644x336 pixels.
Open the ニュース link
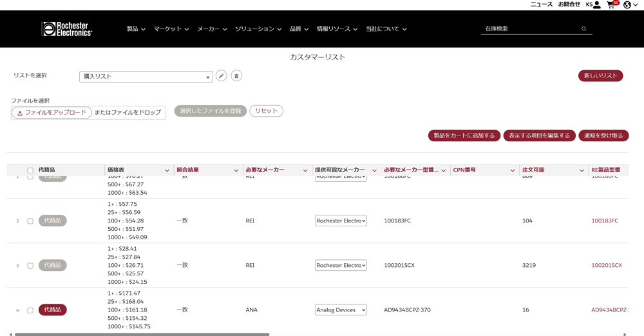[542, 5]
